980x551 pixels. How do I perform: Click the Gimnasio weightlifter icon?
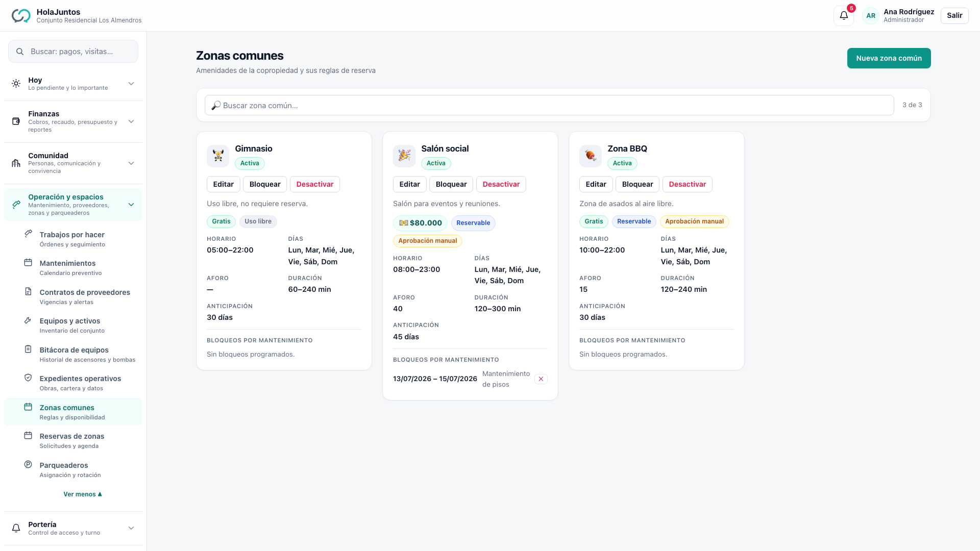pos(218,156)
